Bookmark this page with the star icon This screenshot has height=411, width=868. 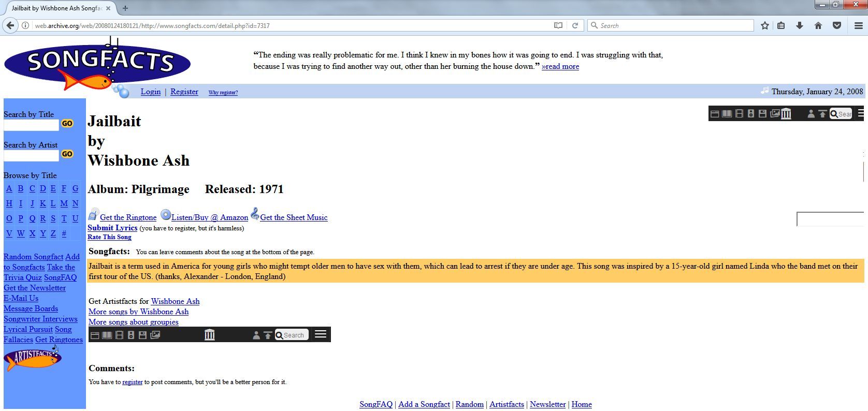pos(765,25)
